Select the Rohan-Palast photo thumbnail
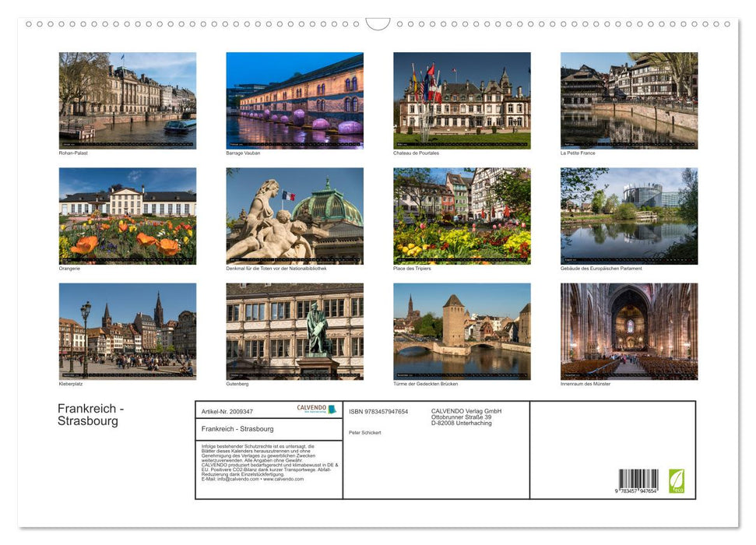Screen dimensions: 756x545 pos(127,100)
